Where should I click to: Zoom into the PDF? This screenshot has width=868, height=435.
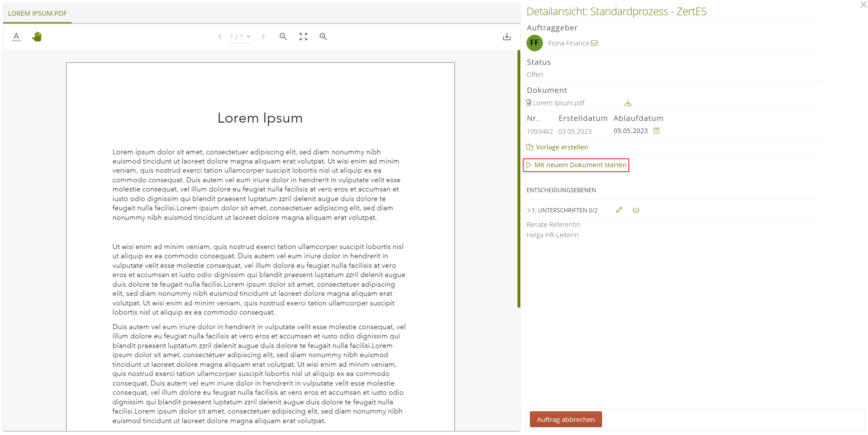pos(323,36)
